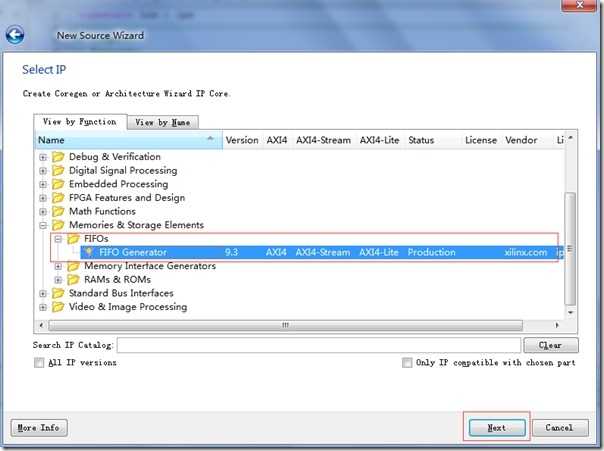Click the Debug & Verification folder icon

pos(58,157)
